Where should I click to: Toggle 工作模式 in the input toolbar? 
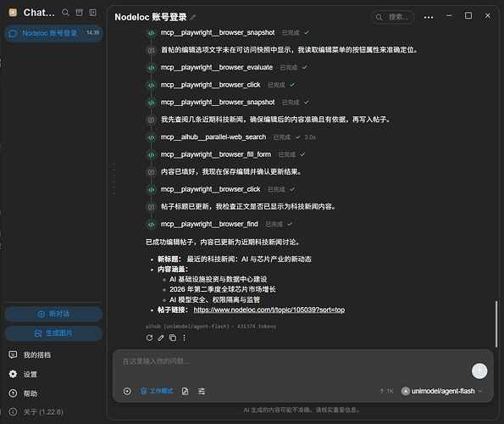tap(157, 391)
